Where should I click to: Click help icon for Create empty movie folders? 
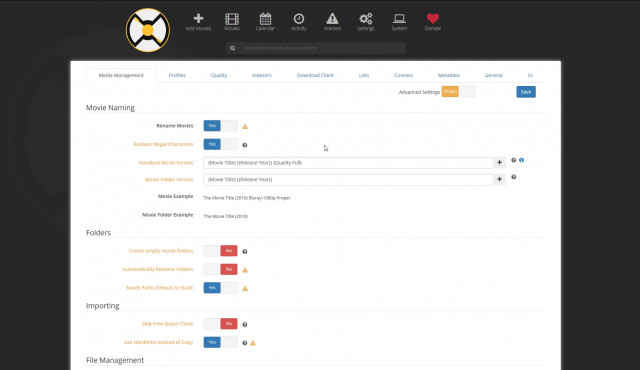pyautogui.click(x=244, y=251)
